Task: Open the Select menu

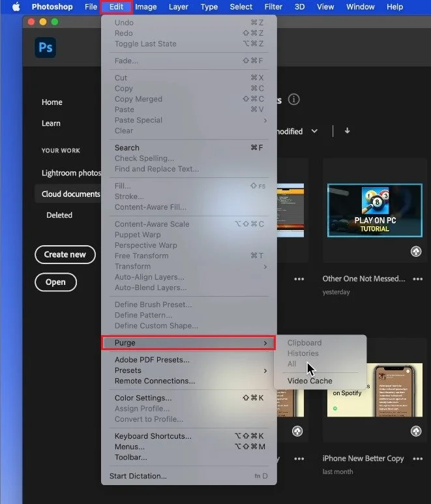Action: [241, 7]
